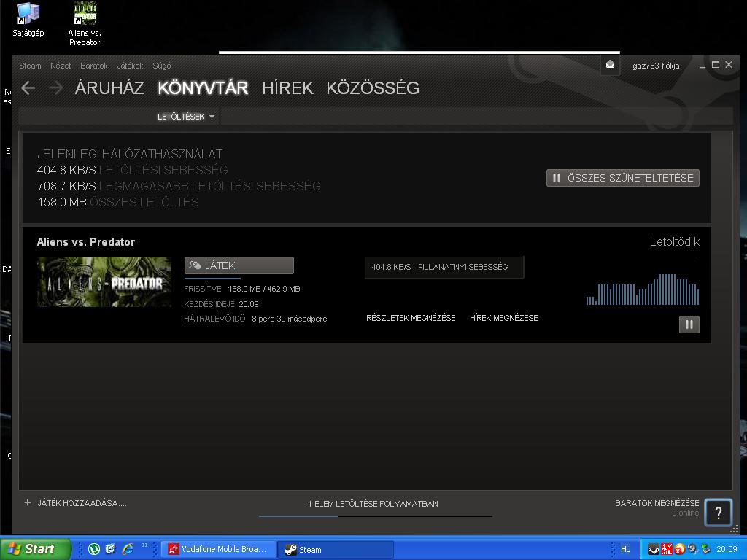
Task: Open BARÁTOK MEGNÉZÉSE friends list
Action: pos(657,503)
